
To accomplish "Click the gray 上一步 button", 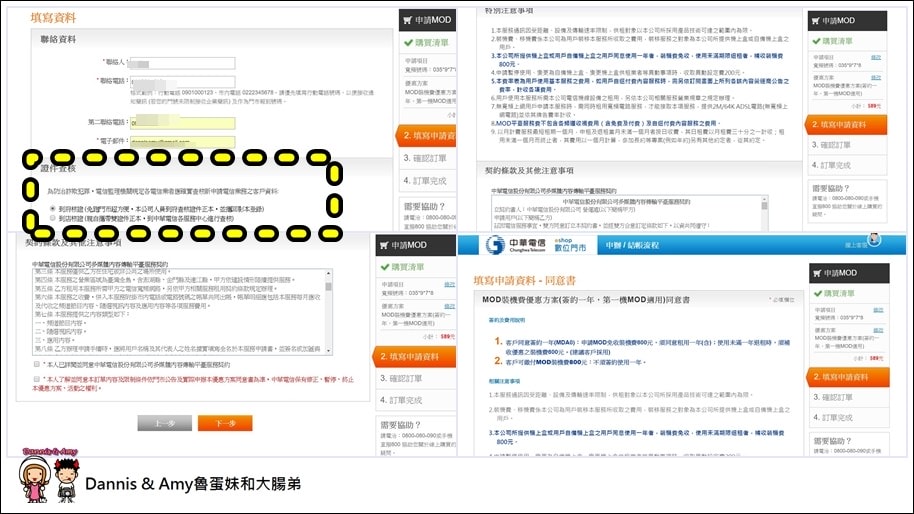I will [x=164, y=423].
